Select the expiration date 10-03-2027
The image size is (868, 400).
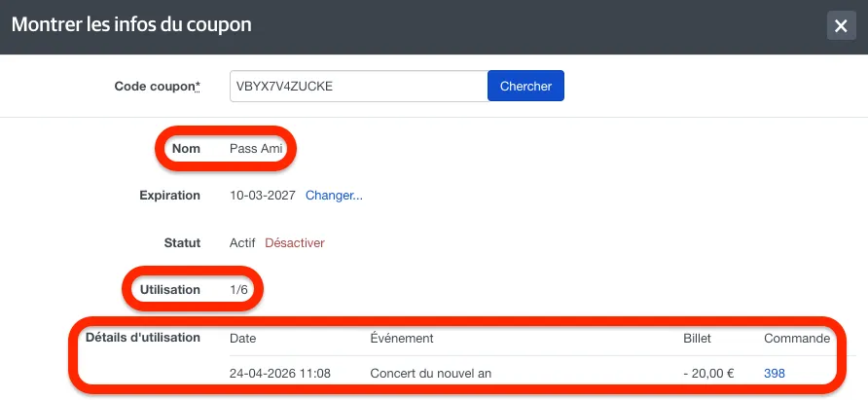pos(263,196)
